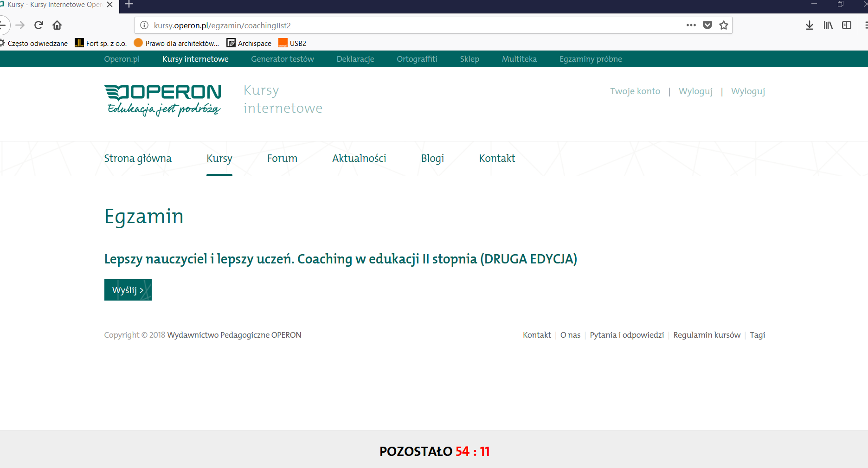
Task: Open Aktualności navigation tab
Action: (x=359, y=159)
